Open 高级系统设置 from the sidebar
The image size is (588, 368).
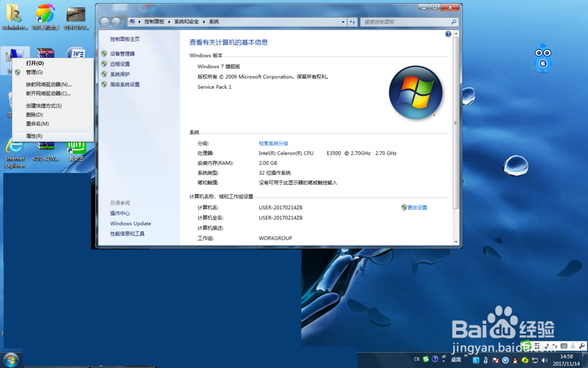pos(125,84)
